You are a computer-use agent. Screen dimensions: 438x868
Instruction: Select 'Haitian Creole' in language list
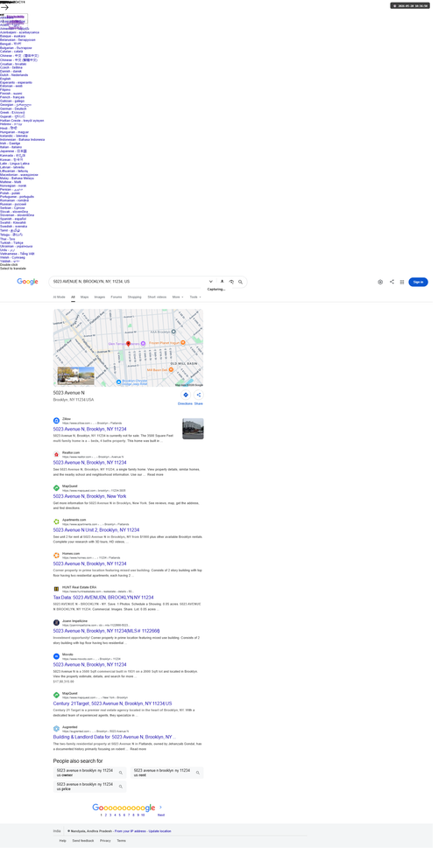pyautogui.click(x=22, y=121)
